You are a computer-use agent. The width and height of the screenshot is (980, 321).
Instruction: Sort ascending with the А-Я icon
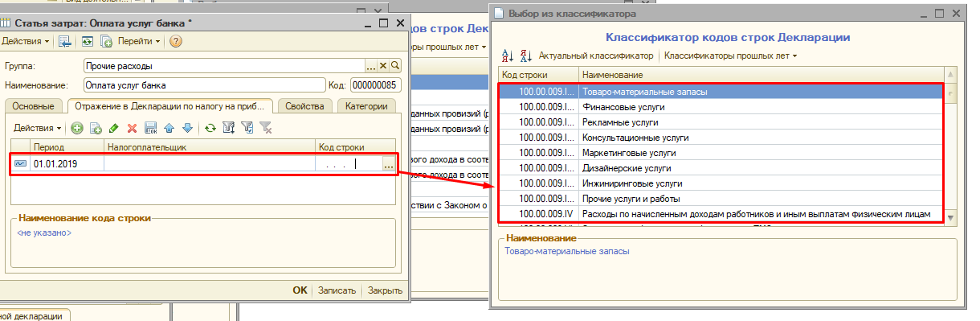pos(507,56)
